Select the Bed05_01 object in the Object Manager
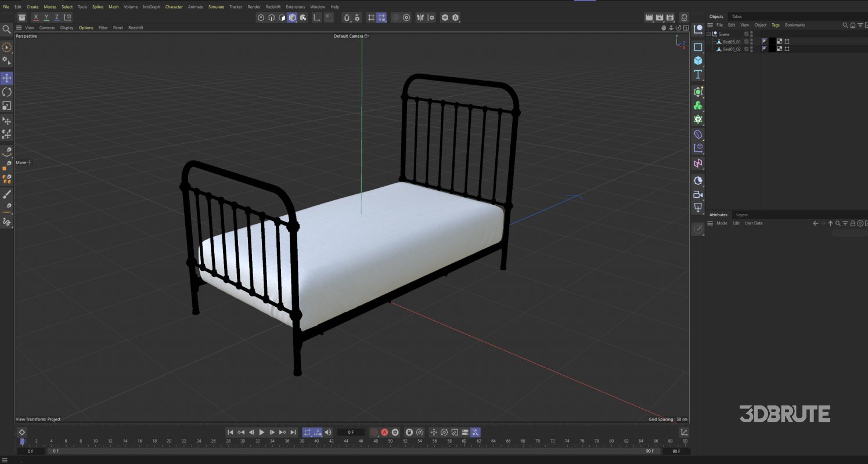 pyautogui.click(x=732, y=41)
